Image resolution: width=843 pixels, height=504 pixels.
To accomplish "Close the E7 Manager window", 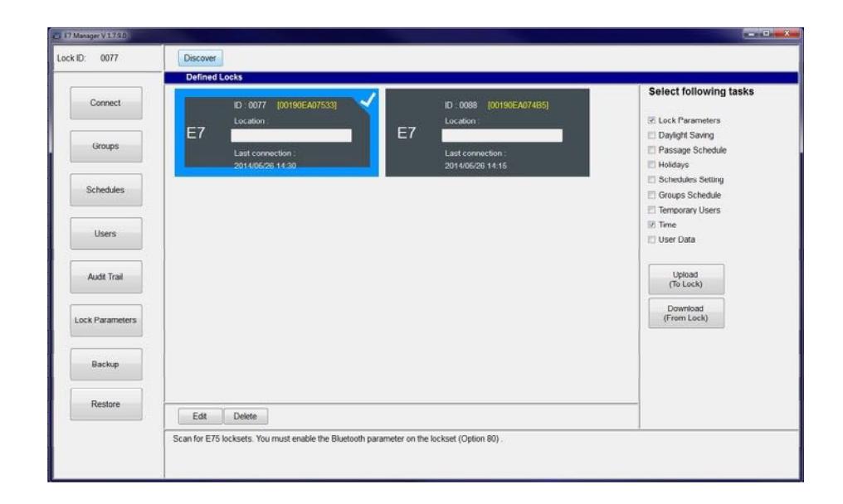I will (787, 34).
